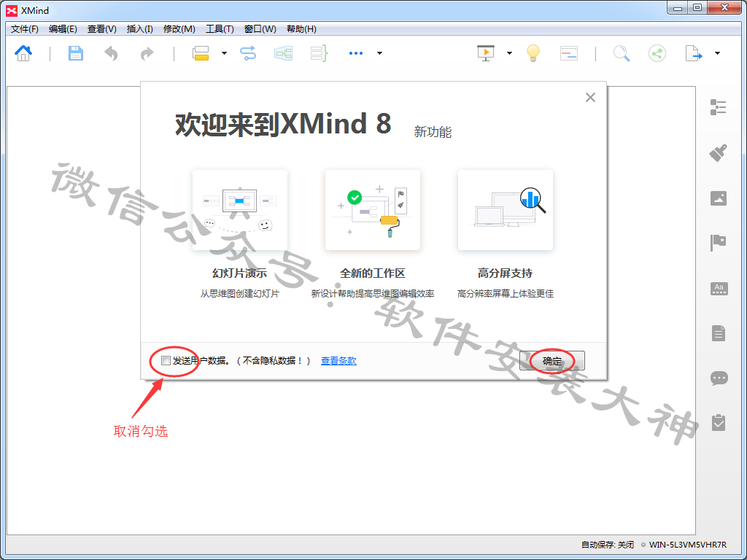The image size is (747, 560).
Task: Click the 高分辨率屏幕上体验更佳 description
Action: pyautogui.click(x=506, y=294)
